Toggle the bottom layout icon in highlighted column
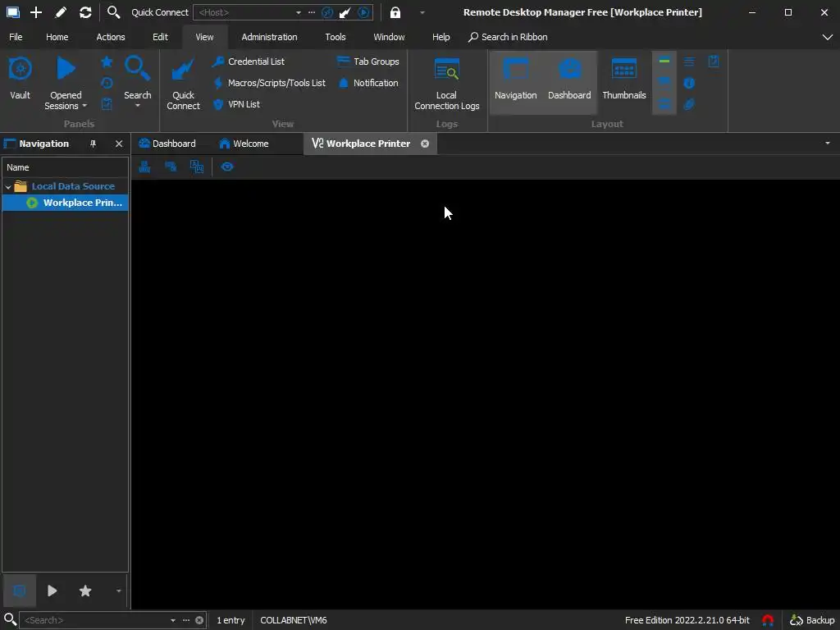The height and width of the screenshot is (630, 840). click(664, 104)
